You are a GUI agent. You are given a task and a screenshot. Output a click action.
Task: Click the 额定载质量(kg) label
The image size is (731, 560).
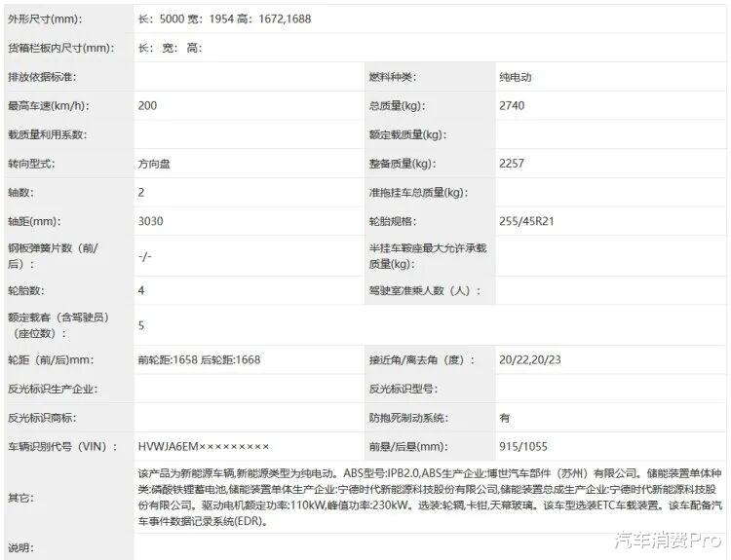(407, 134)
